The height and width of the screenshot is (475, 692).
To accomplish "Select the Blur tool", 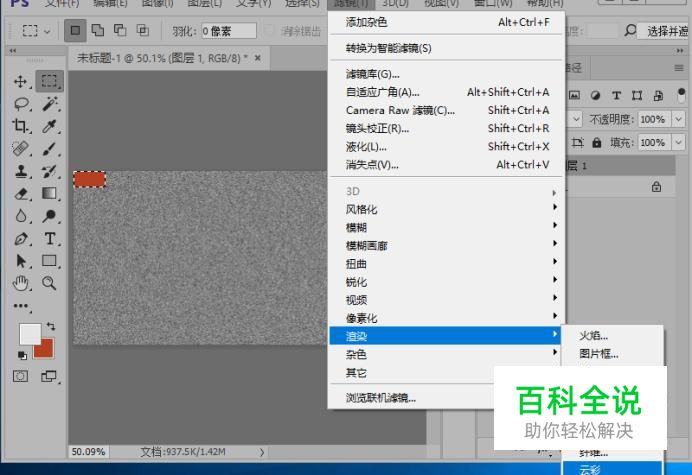I will pos(21,216).
